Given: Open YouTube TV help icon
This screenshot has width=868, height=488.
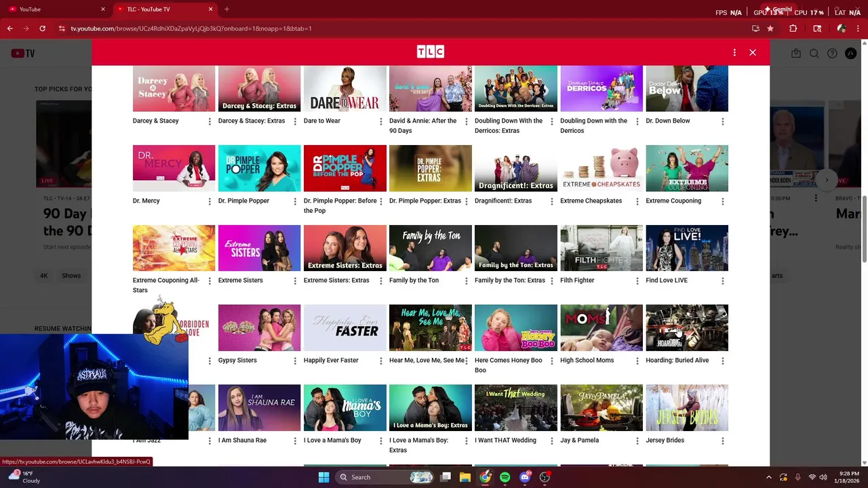Looking at the screenshot, I should click(832, 54).
